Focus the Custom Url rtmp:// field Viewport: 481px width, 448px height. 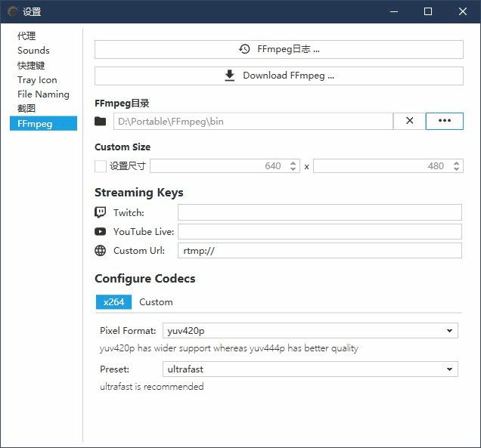(319, 251)
